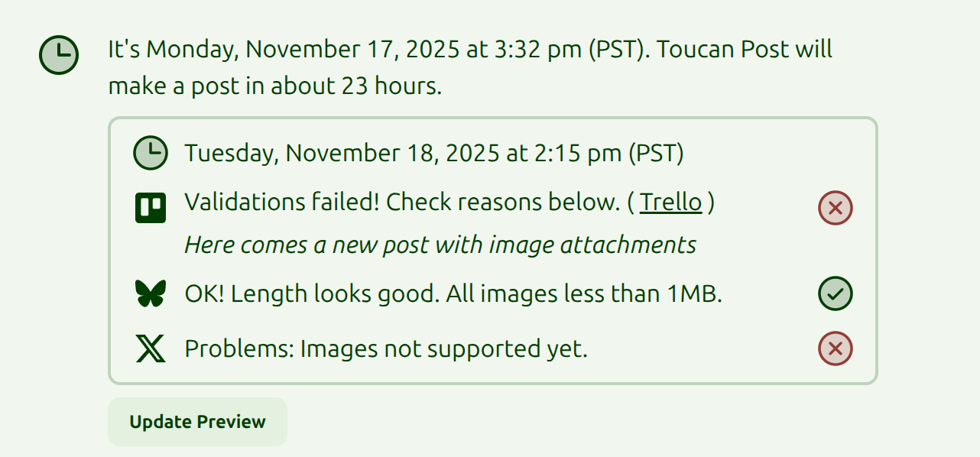Open the Trello card via the Trello link
This screenshot has width=980, height=457.
(x=670, y=201)
